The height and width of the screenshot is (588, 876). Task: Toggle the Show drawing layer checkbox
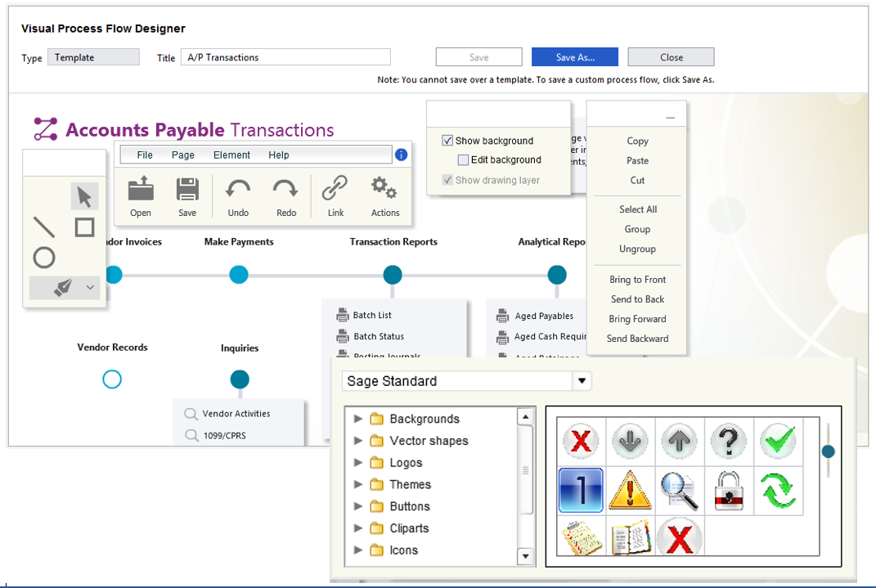pos(447,180)
